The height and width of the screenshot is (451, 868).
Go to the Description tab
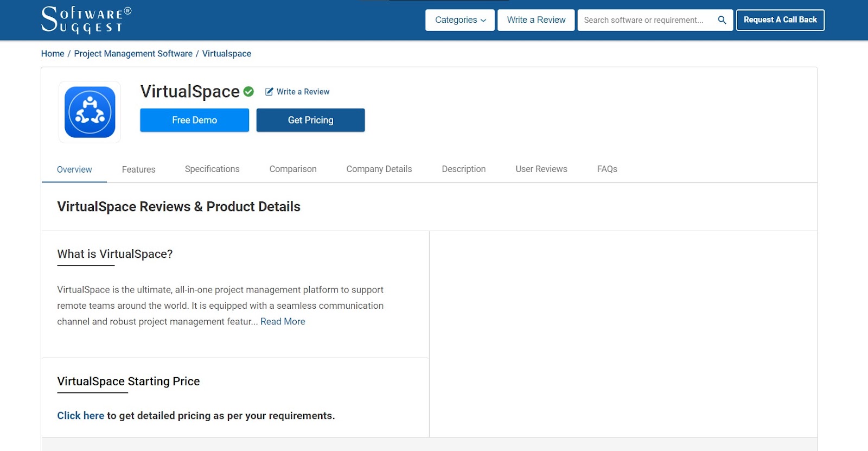[x=464, y=169]
